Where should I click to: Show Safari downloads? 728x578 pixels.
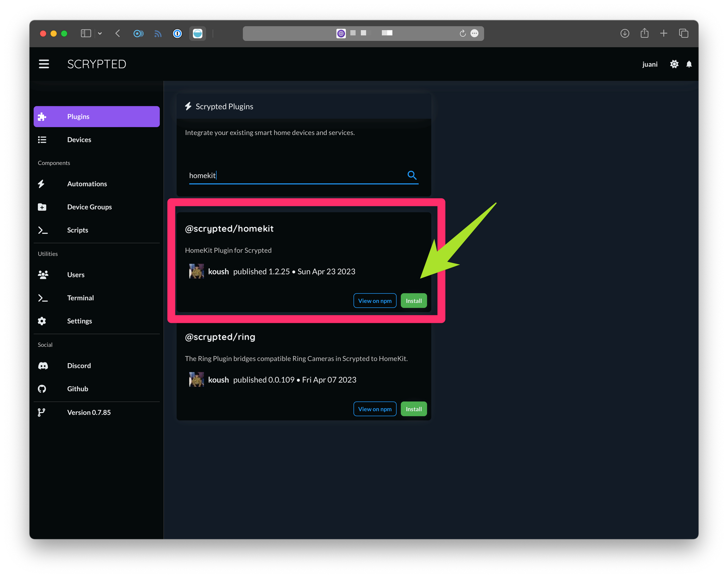625,33
